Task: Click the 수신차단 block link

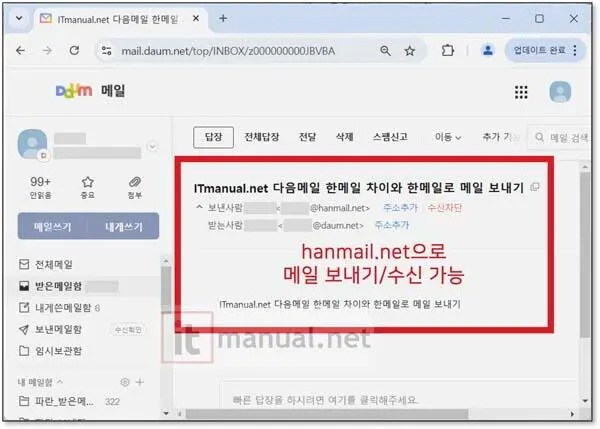Action: coord(445,208)
